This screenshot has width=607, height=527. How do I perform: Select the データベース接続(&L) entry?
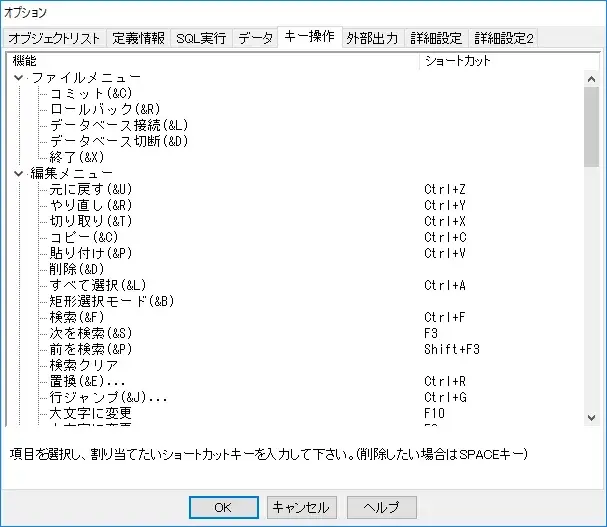tap(119, 125)
